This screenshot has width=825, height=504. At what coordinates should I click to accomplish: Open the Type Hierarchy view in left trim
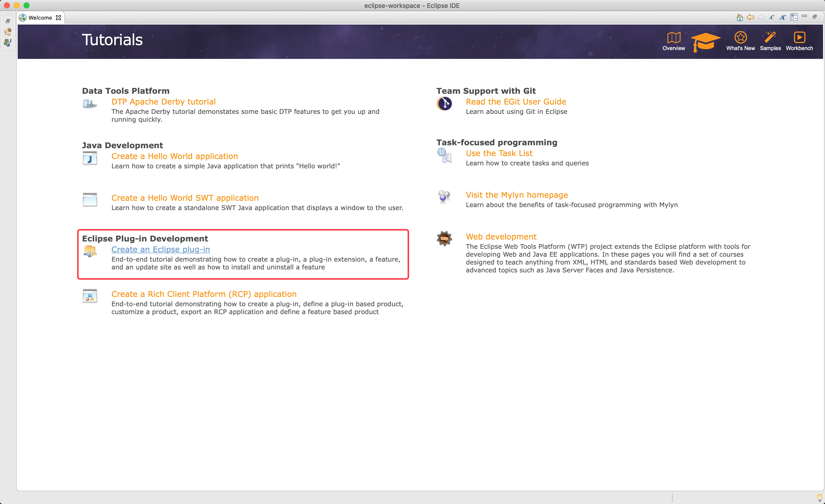8,32
